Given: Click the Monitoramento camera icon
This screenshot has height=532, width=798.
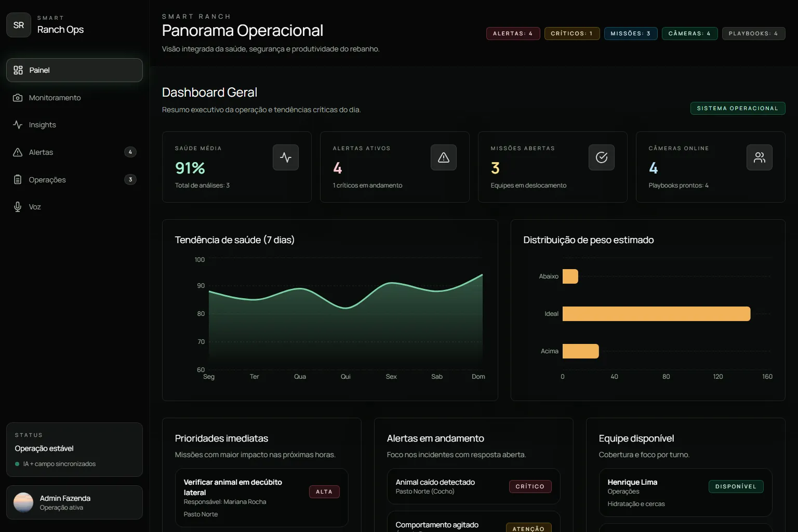Looking at the screenshot, I should (x=18, y=98).
